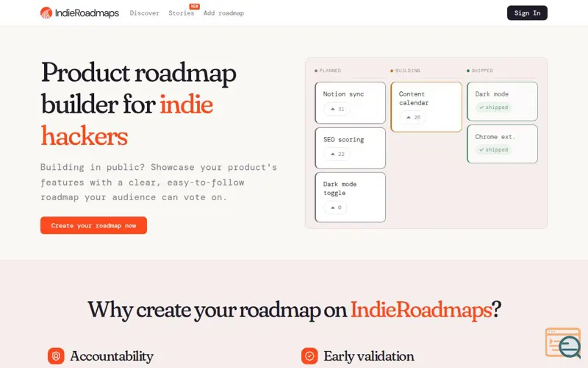Go to Add roadmap

(223, 13)
